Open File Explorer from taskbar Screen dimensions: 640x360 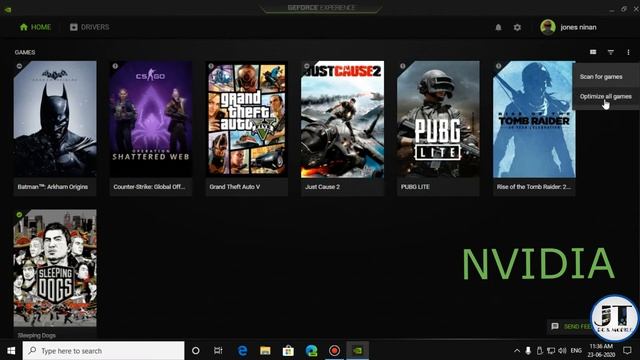[265, 351]
